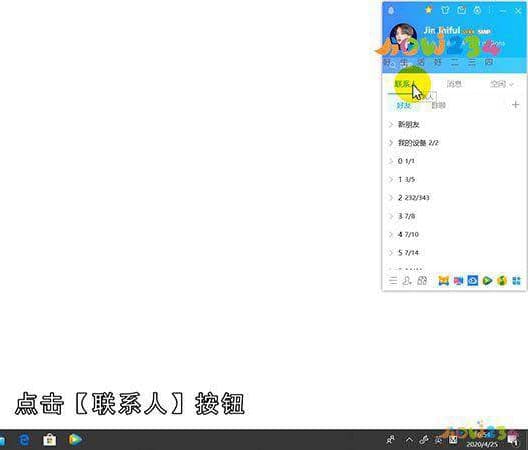The image size is (528, 450).
Task: Open Microsoft Edge from the taskbar
Action: click(24, 440)
